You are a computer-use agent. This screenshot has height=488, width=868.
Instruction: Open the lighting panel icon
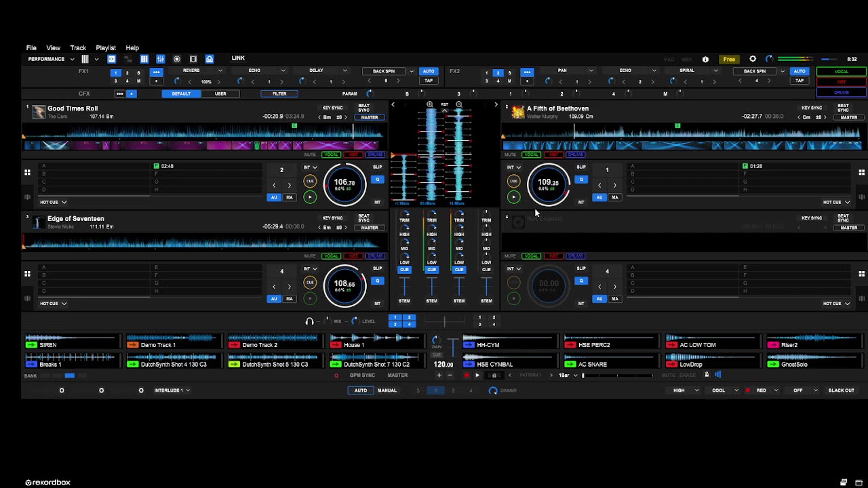[x=210, y=59]
